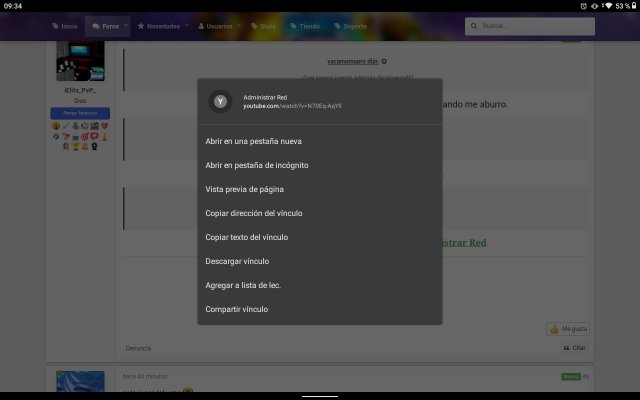Viewport: 640px width, 400px height.
Task: Click the Novedades star icon
Action: pos(141,26)
